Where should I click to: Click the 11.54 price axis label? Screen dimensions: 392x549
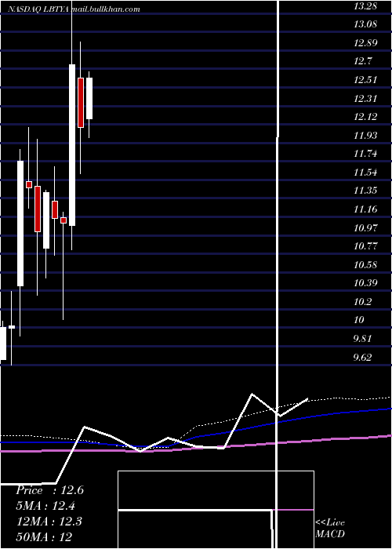click(x=365, y=173)
